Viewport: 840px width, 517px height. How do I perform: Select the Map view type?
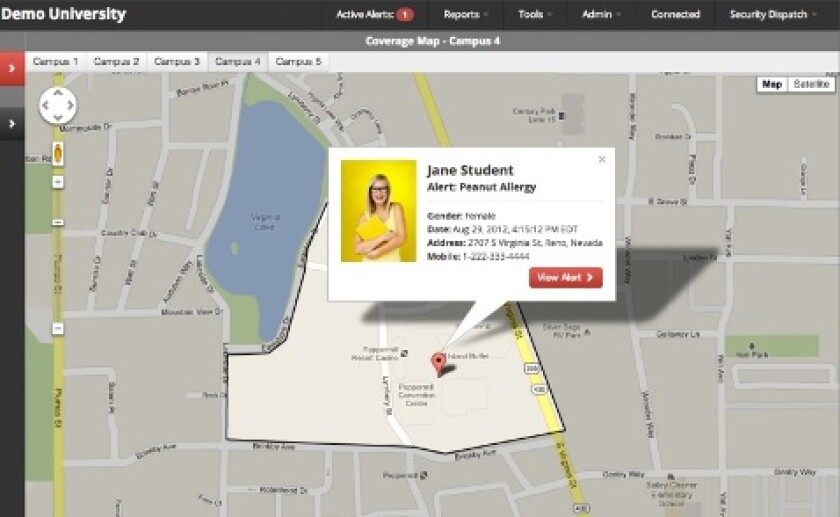772,85
